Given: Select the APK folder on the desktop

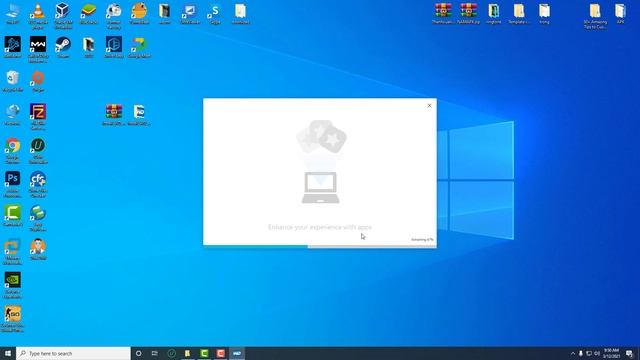Looking at the screenshot, I should pyautogui.click(x=620, y=13).
